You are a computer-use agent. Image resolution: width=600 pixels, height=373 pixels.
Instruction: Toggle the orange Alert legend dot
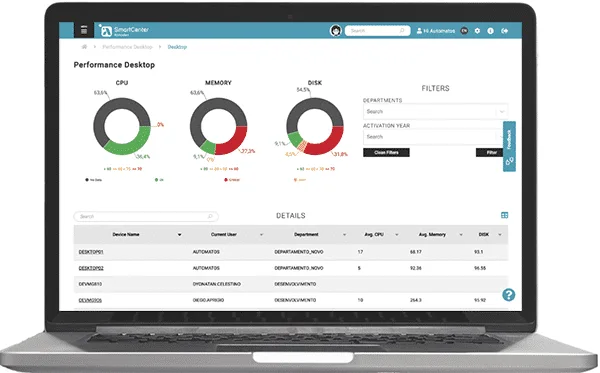[x=295, y=179]
